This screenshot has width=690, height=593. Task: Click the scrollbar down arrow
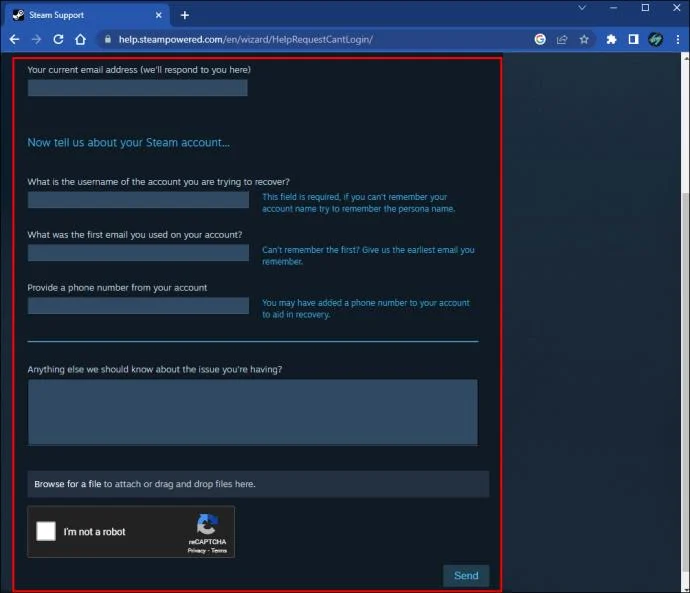click(x=686, y=588)
